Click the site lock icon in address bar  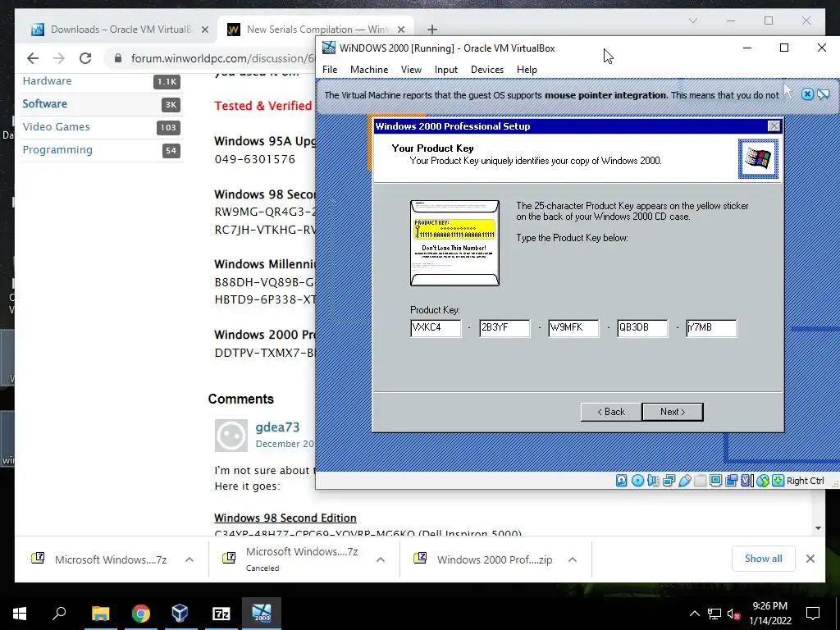118,58
